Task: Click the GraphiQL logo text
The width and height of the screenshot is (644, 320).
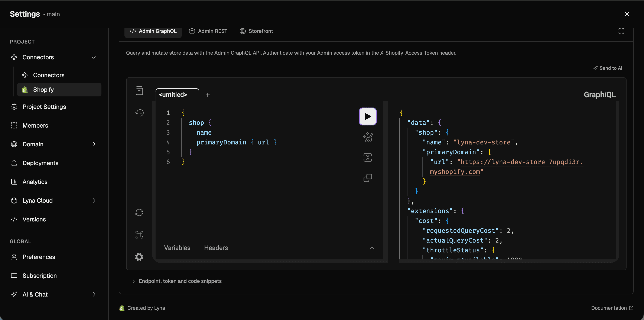Action: tap(600, 95)
